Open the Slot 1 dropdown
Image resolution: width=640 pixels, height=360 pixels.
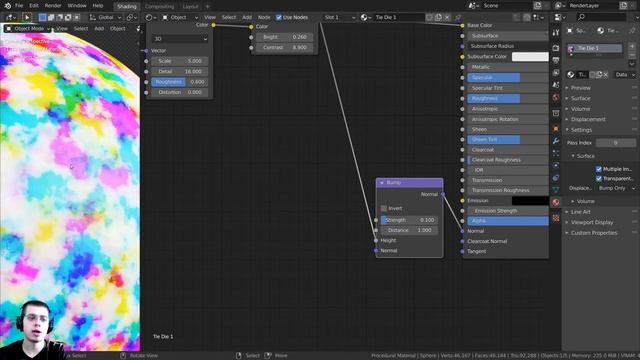click(x=340, y=18)
